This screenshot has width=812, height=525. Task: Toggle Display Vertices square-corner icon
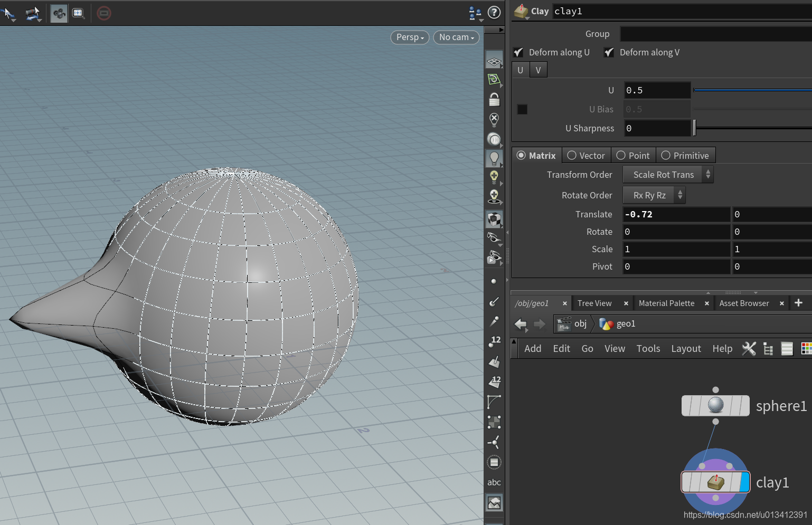click(494, 422)
